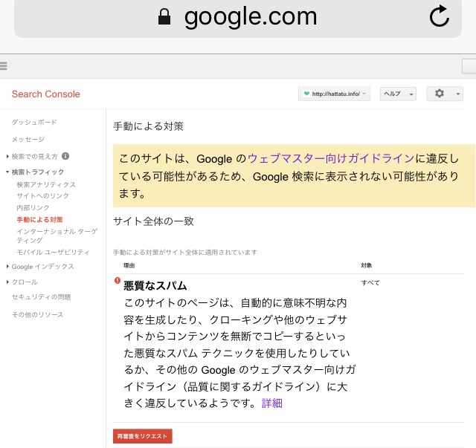Click the 再審査をリクエスト button
This screenshot has width=476, height=448.
pyautogui.click(x=143, y=436)
